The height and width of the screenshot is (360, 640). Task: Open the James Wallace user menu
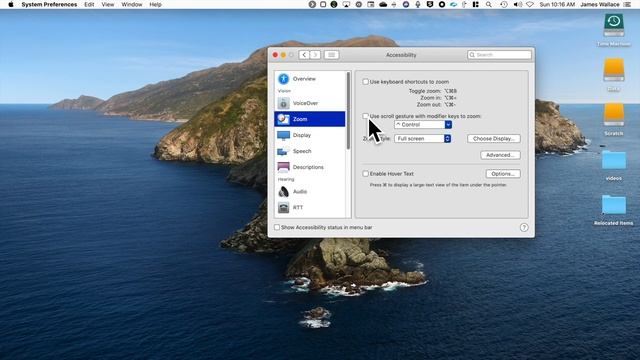(x=600, y=4)
